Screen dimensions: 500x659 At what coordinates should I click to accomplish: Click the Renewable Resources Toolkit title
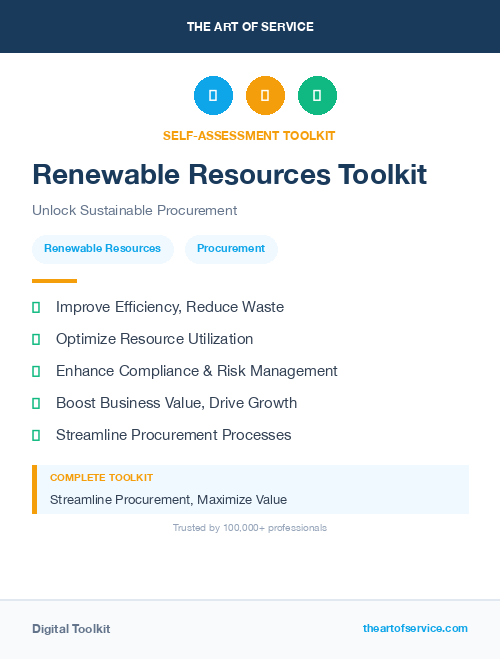(x=229, y=174)
